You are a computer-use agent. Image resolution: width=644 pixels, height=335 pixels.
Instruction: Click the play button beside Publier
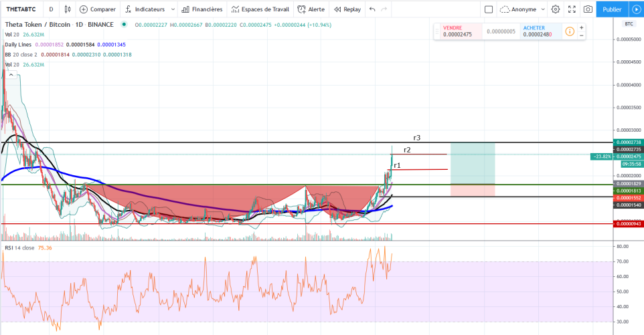coord(636,9)
